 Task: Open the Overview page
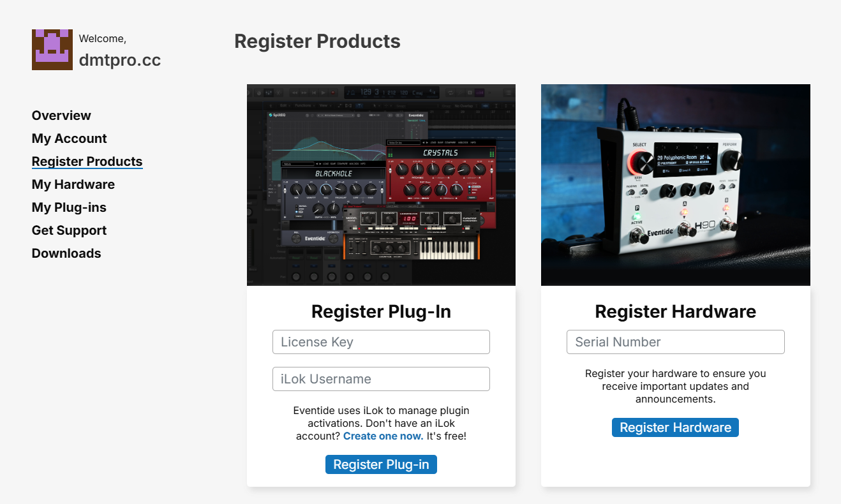pyautogui.click(x=61, y=115)
